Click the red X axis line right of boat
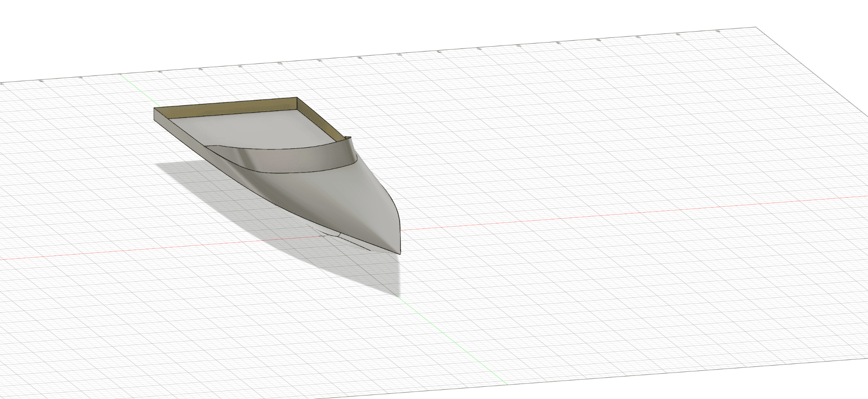868x399 pixels. (633, 213)
